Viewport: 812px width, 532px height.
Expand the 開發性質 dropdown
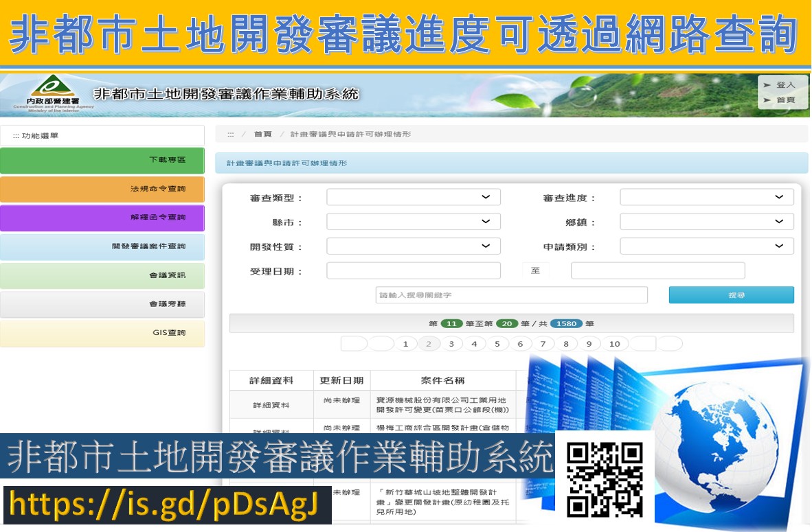coord(414,246)
